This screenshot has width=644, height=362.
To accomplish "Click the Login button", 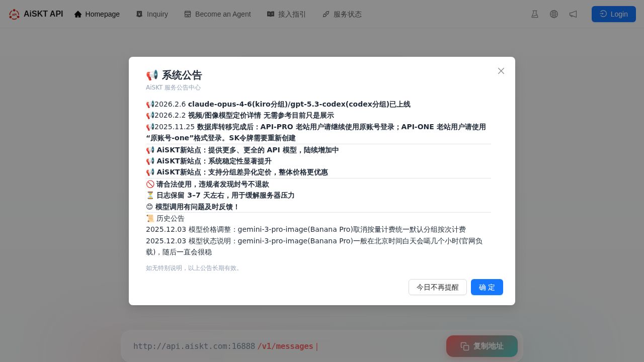I will [614, 14].
